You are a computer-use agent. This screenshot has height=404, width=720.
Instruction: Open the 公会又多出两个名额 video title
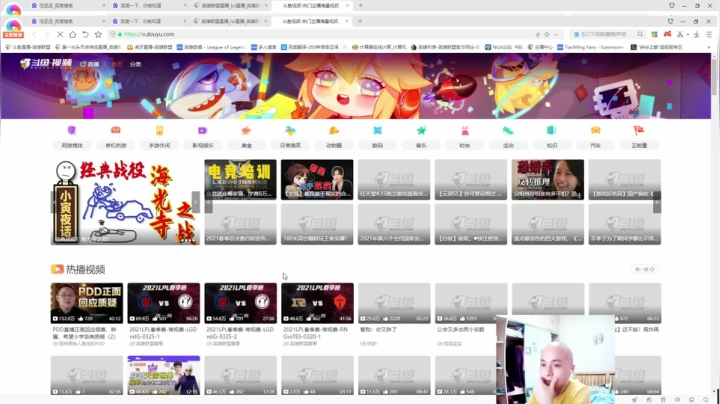461,330
